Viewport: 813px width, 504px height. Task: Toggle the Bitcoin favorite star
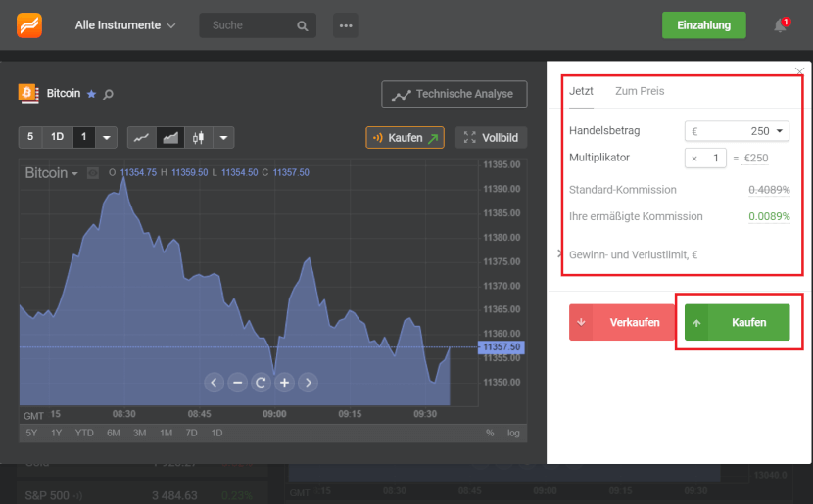(x=91, y=94)
